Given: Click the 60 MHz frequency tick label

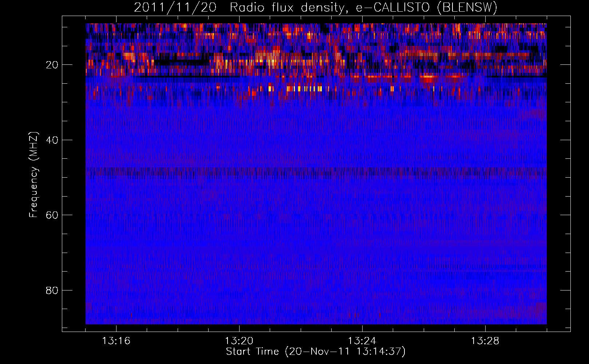Looking at the screenshot, I should click(52, 215).
